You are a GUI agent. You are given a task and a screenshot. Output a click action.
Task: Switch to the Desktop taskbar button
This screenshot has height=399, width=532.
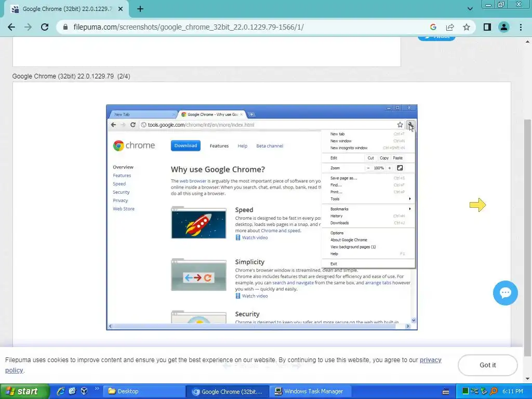pos(144,391)
